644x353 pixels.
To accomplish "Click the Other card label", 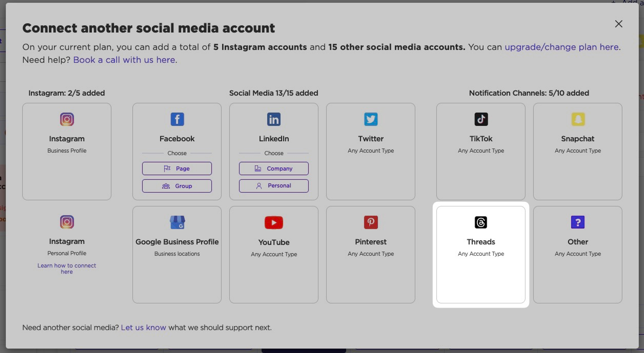I will coord(578,242).
